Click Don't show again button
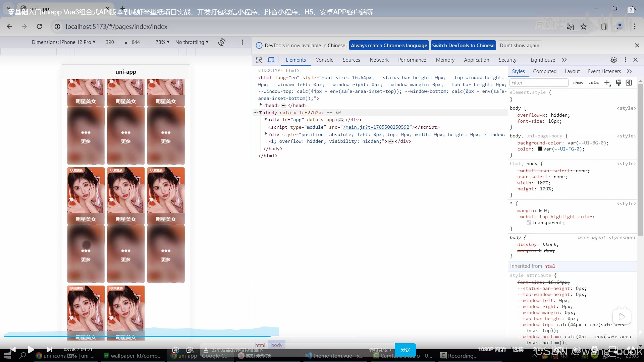The image size is (644, 362). click(520, 45)
